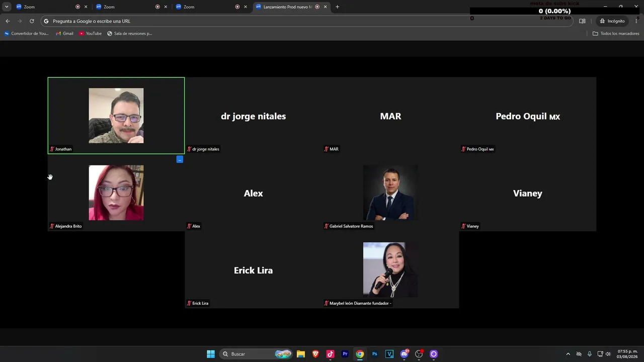Click the 'Gabriel Salvatore Ramos' name label
The width and height of the screenshot is (644, 362).
point(351,226)
